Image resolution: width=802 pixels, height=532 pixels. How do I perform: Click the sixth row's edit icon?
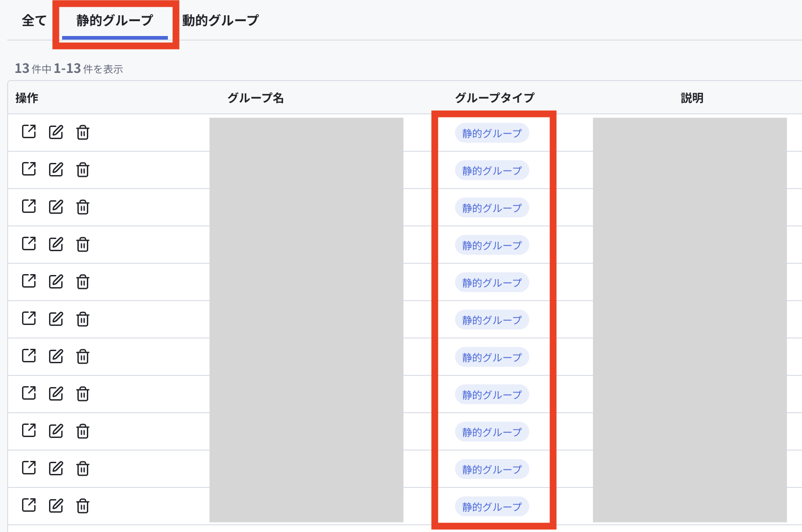coord(56,319)
